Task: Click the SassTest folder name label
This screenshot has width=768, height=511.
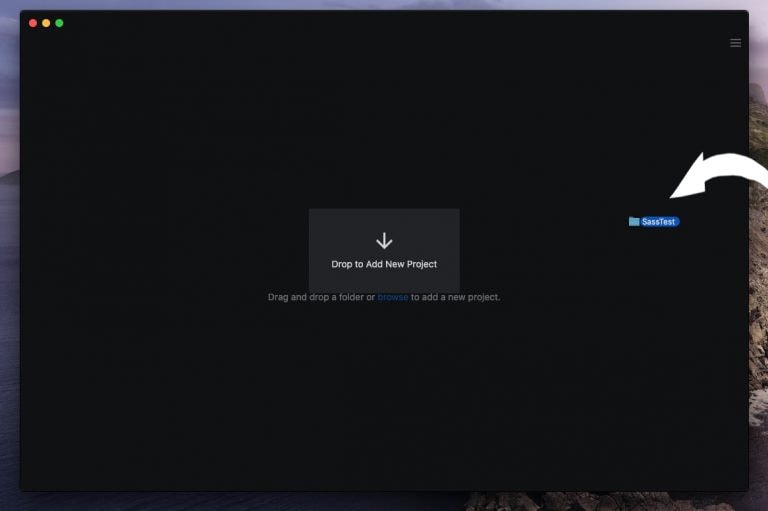Action: pyautogui.click(x=659, y=221)
